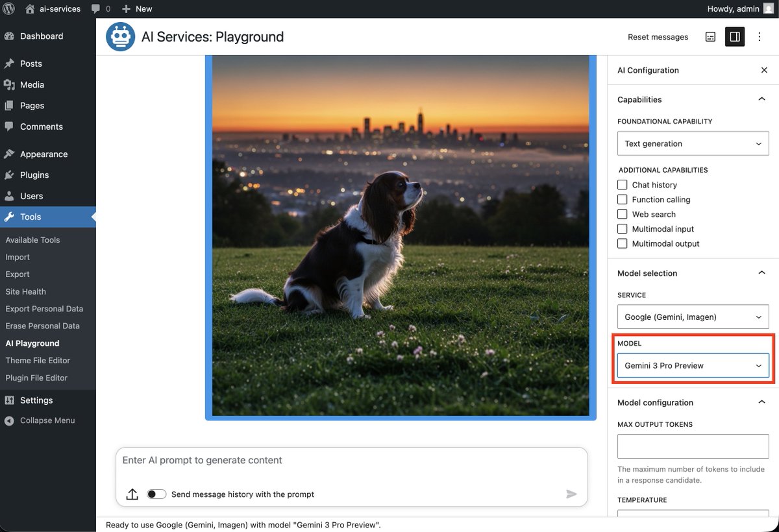Click the AI Services robot logo icon
This screenshot has width=779, height=532.
[x=120, y=36]
